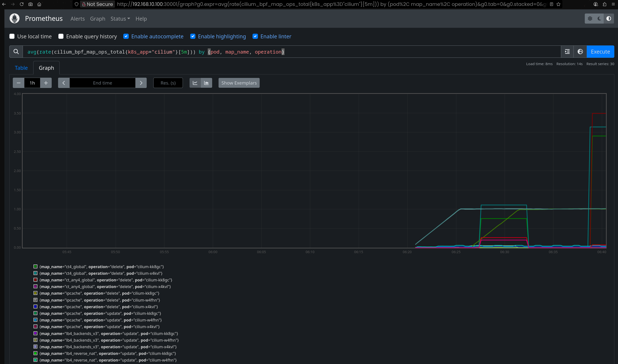Open reader view icon in the address bar
This screenshot has height=364, width=618.
click(x=552, y=4)
